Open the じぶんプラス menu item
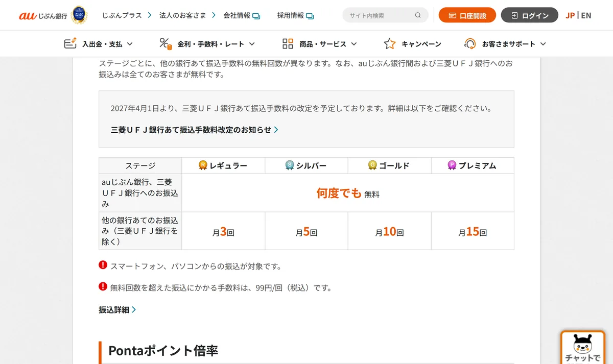613x364 pixels. click(x=122, y=15)
